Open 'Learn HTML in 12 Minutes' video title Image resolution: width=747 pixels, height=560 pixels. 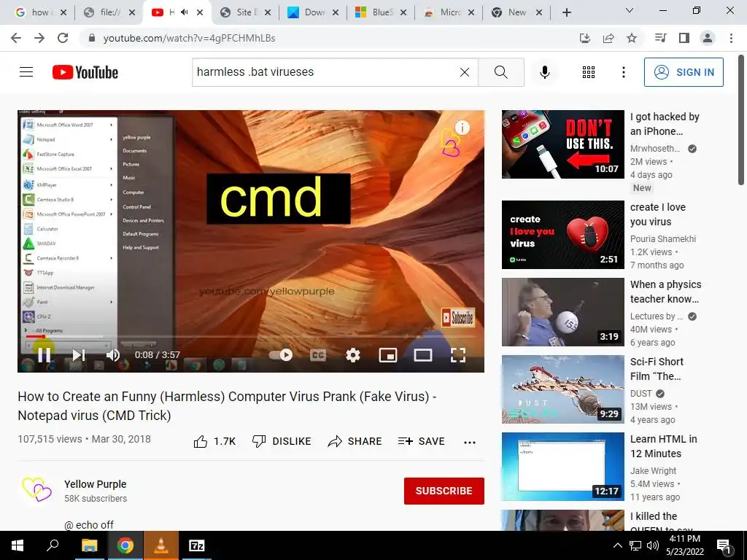click(x=663, y=446)
